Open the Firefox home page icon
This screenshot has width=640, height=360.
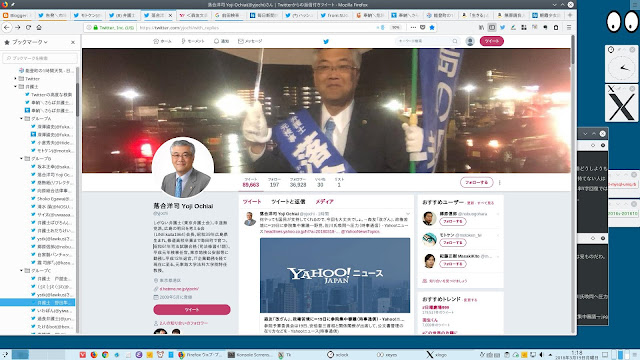click(39, 27)
